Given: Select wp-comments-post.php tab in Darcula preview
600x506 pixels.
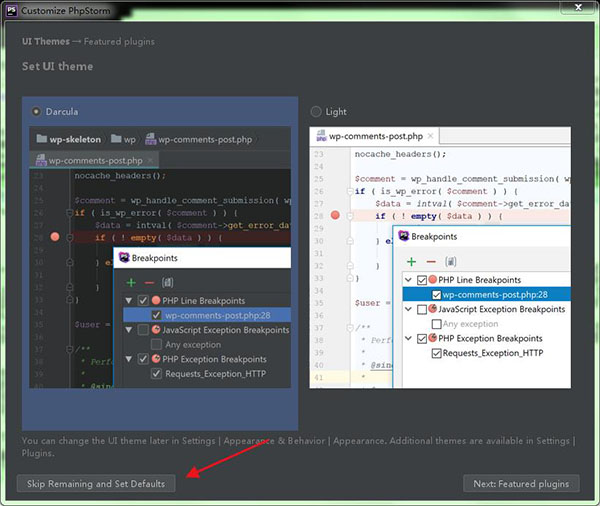Looking at the screenshot, I should point(94,160).
